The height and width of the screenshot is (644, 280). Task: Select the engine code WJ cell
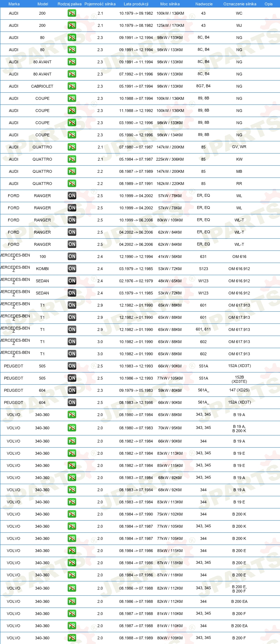(x=239, y=25)
